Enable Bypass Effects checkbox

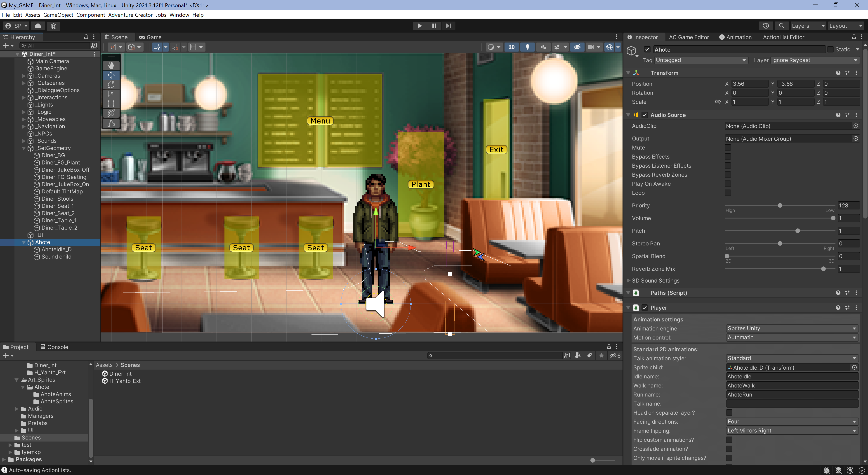(x=728, y=157)
